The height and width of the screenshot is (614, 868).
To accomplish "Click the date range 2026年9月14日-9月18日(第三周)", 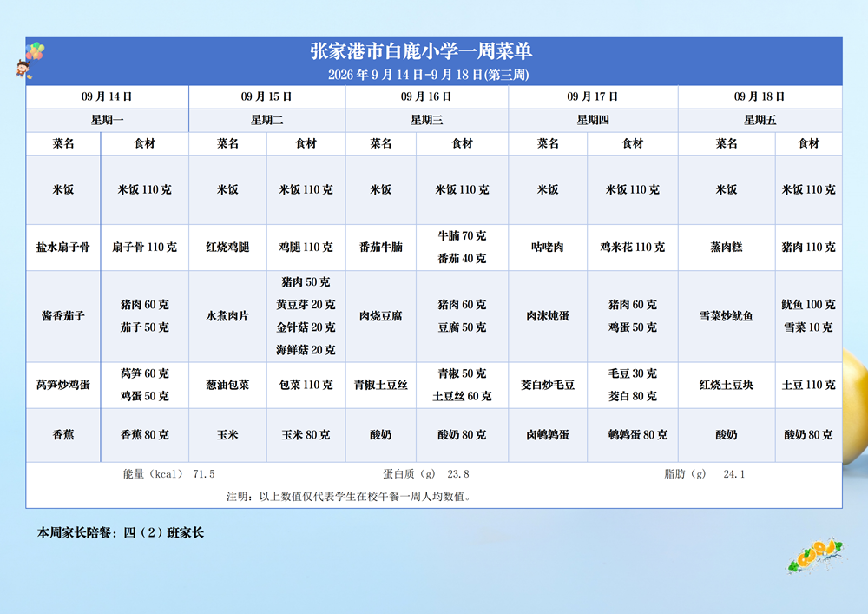I will pyautogui.click(x=428, y=75).
